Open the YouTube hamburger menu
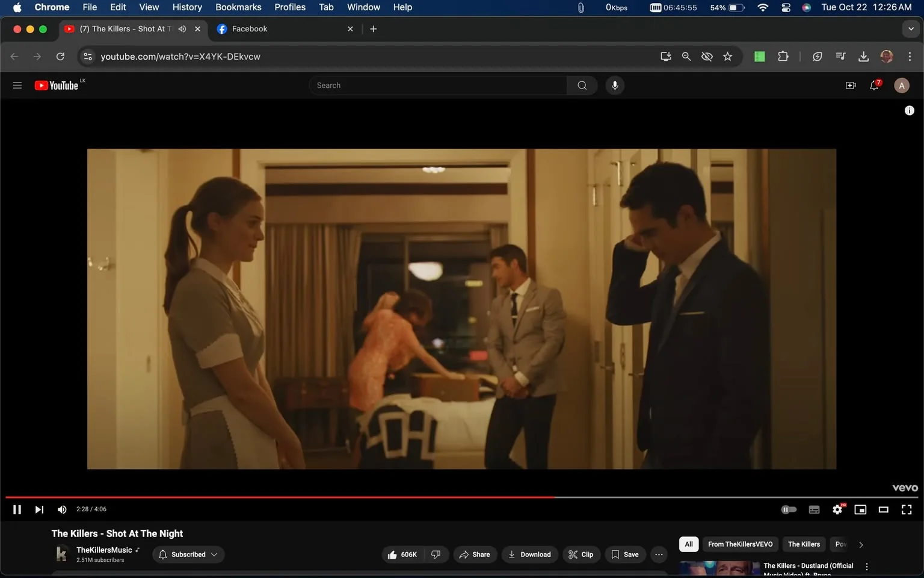Screen dimensions: 924x578 pyautogui.click(x=17, y=85)
